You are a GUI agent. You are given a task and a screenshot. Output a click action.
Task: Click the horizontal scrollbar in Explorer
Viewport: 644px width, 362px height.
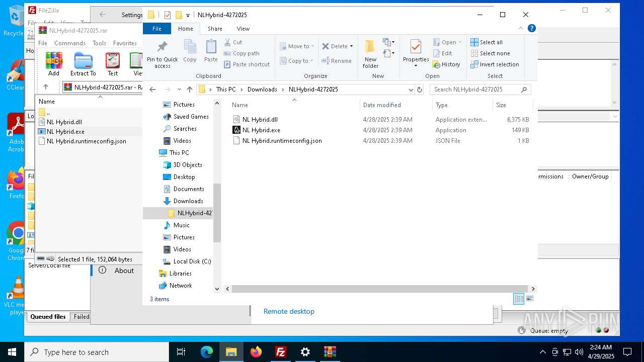click(x=381, y=289)
